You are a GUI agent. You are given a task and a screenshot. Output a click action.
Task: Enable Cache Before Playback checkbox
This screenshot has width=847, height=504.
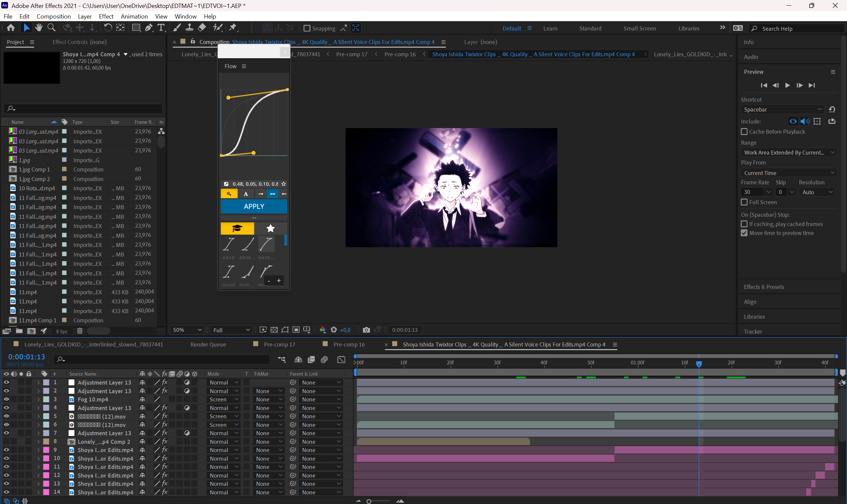pos(744,131)
